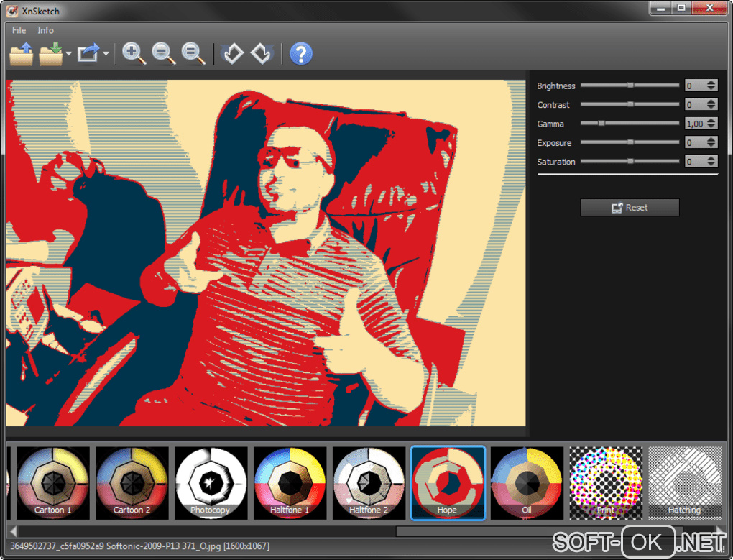Click the effects strip horizontal scrollbar thumb
Image resolution: width=733 pixels, height=560 pixels.
540,531
